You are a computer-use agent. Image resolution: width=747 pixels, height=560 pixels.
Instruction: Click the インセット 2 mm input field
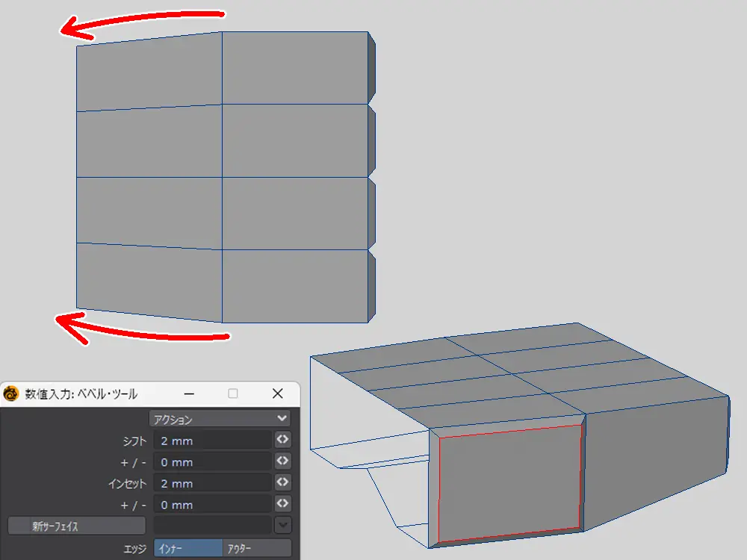pos(212,483)
